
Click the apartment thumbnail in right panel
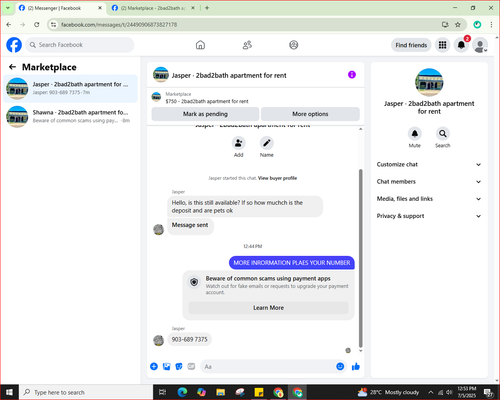pyautogui.click(x=429, y=82)
